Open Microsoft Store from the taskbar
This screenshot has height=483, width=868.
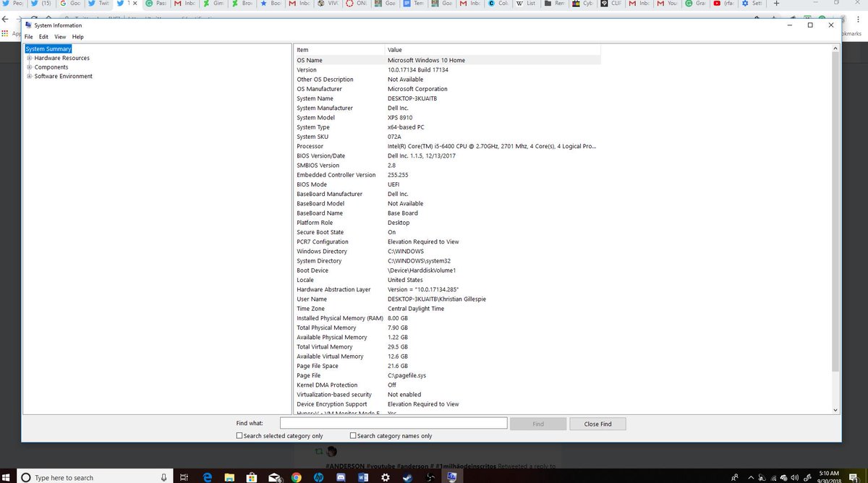tap(252, 477)
